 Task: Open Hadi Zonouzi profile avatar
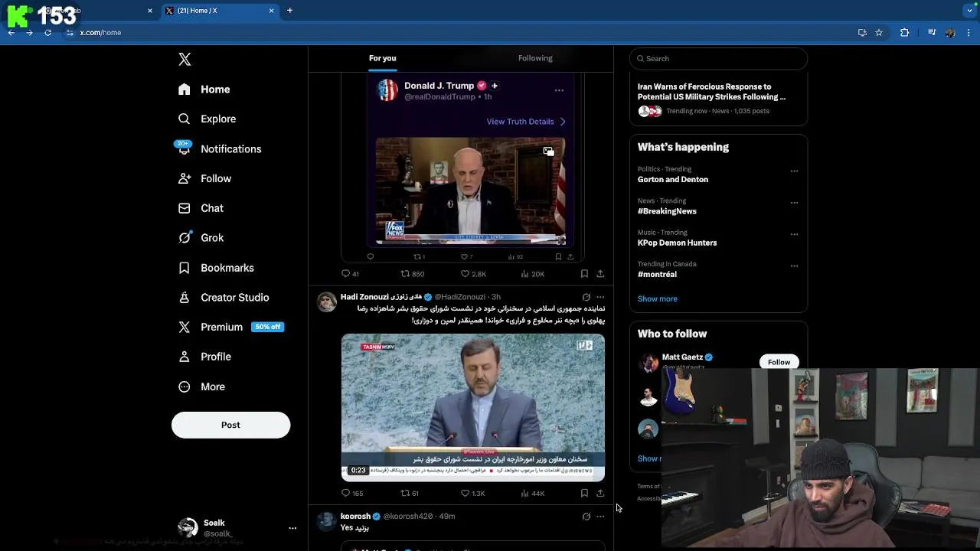click(x=327, y=302)
